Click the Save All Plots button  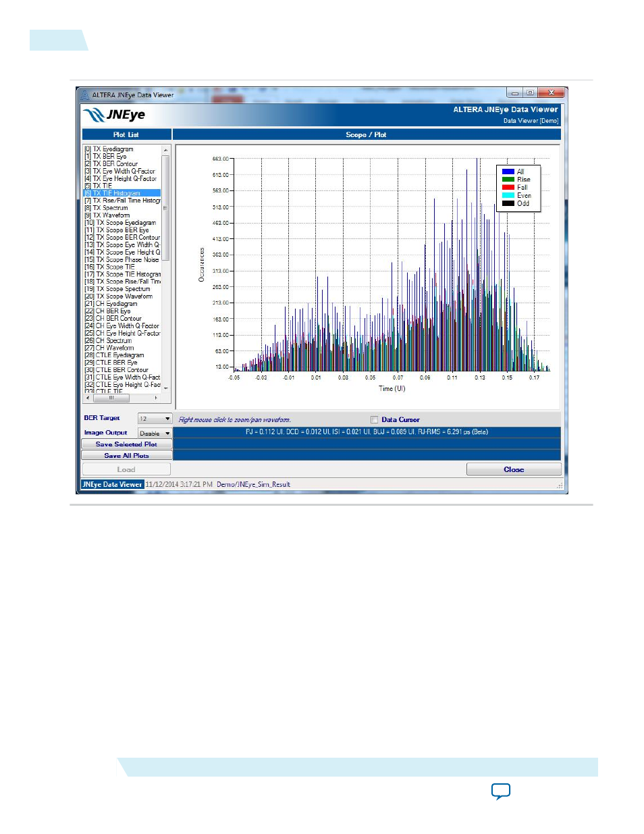point(126,456)
